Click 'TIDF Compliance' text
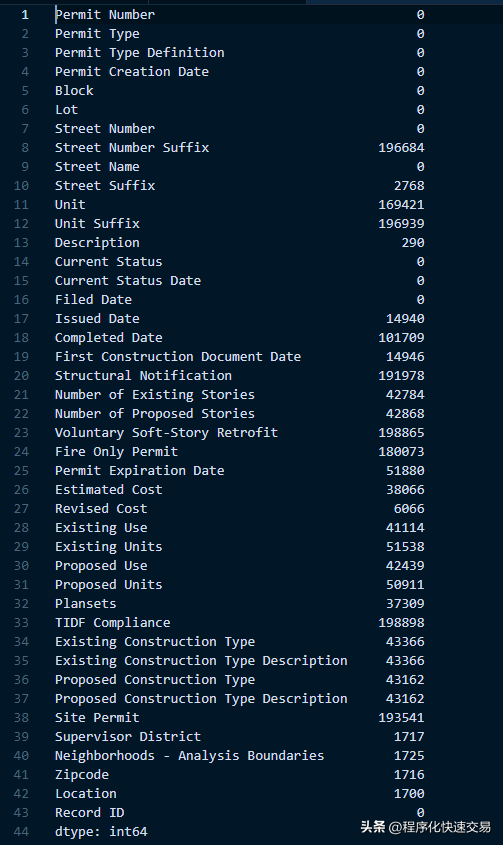The image size is (503, 845). [x=112, y=622]
